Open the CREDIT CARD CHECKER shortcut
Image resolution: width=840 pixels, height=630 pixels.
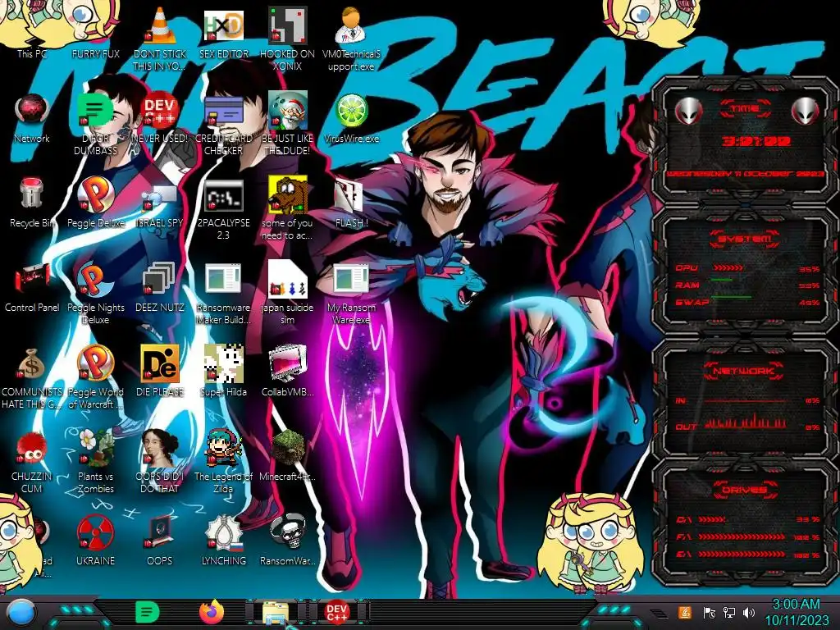[223, 110]
